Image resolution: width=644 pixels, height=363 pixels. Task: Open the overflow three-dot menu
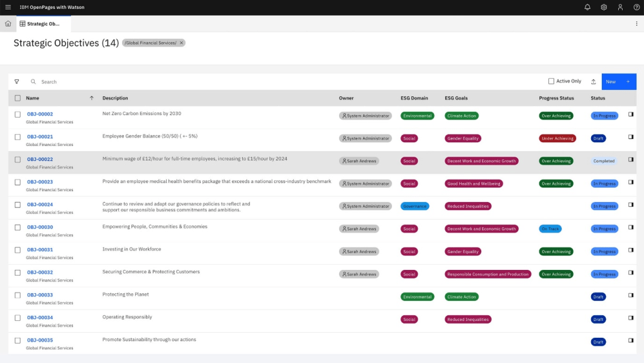(x=637, y=23)
